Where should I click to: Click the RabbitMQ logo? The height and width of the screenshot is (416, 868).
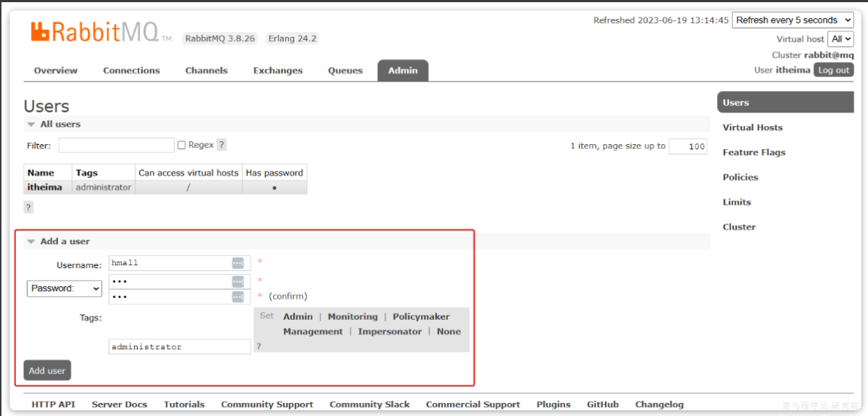101,33
